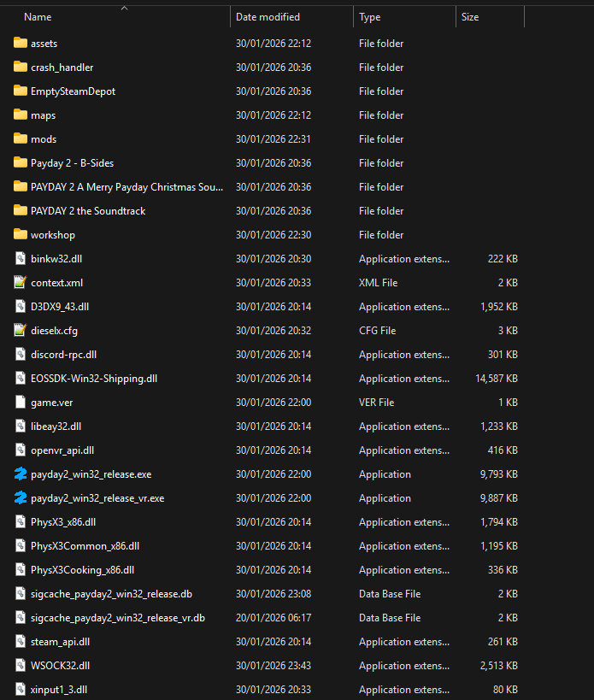
Task: Select the assets folder icon
Action: click(x=21, y=44)
